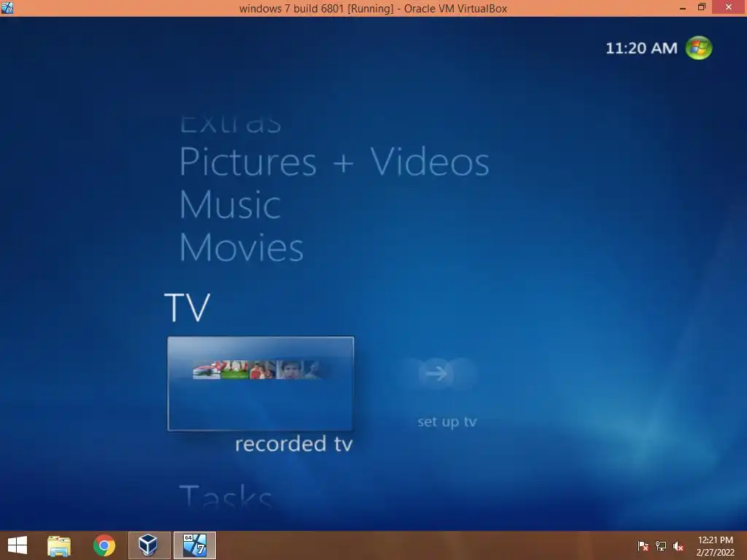This screenshot has width=747, height=560.
Task: Select the set up tv label
Action: (x=447, y=422)
